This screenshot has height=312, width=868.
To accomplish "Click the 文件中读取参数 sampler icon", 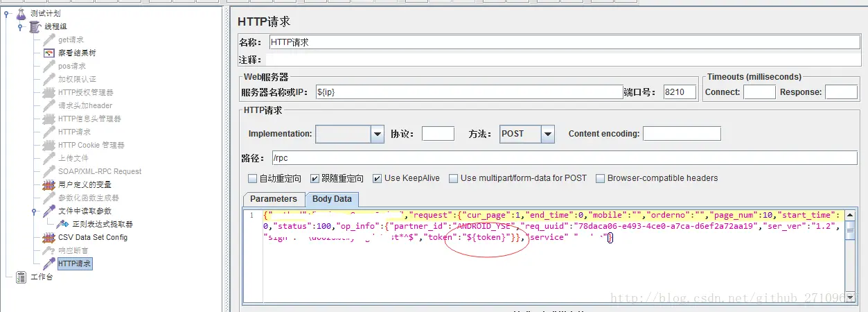I will tap(49, 211).
